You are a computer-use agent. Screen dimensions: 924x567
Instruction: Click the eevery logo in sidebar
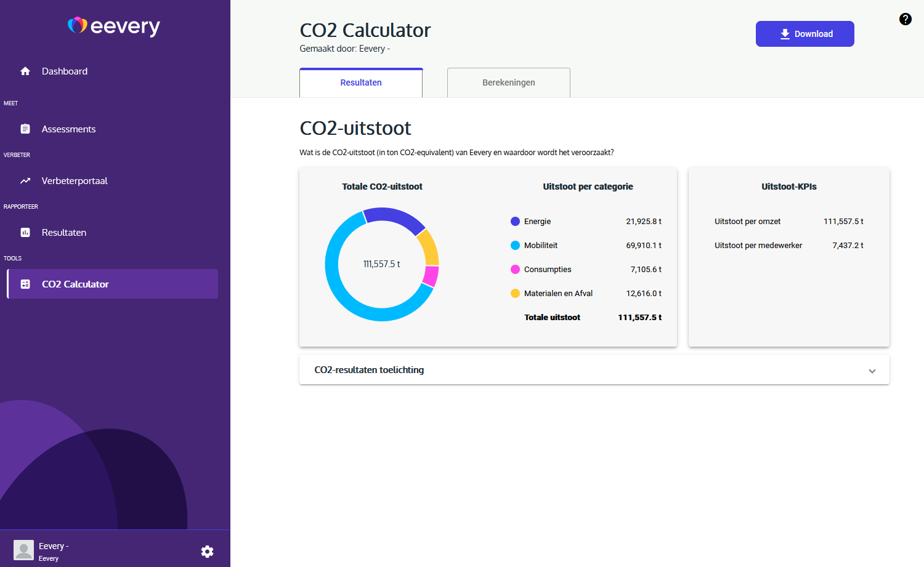(x=114, y=26)
